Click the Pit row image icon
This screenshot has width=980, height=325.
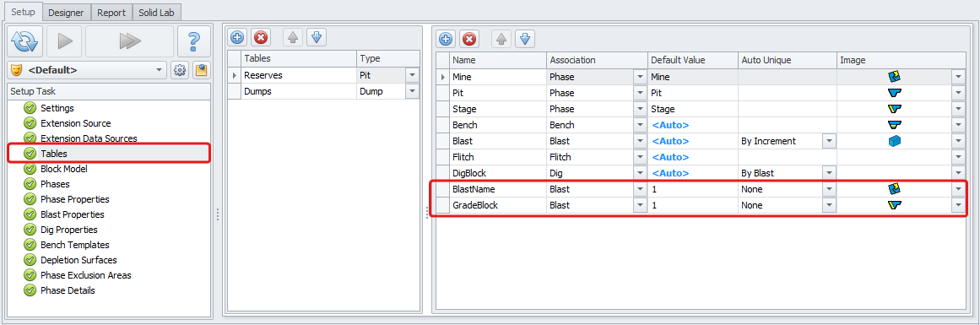[x=894, y=93]
